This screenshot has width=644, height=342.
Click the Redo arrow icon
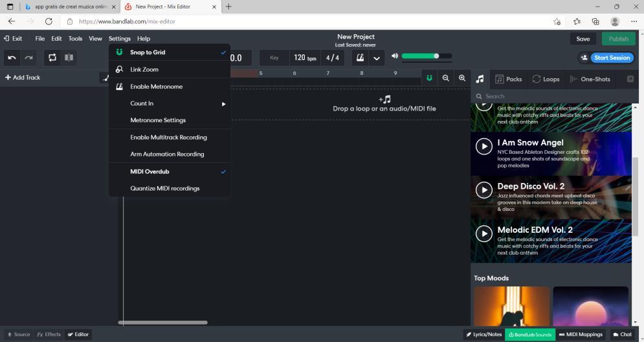click(28, 58)
